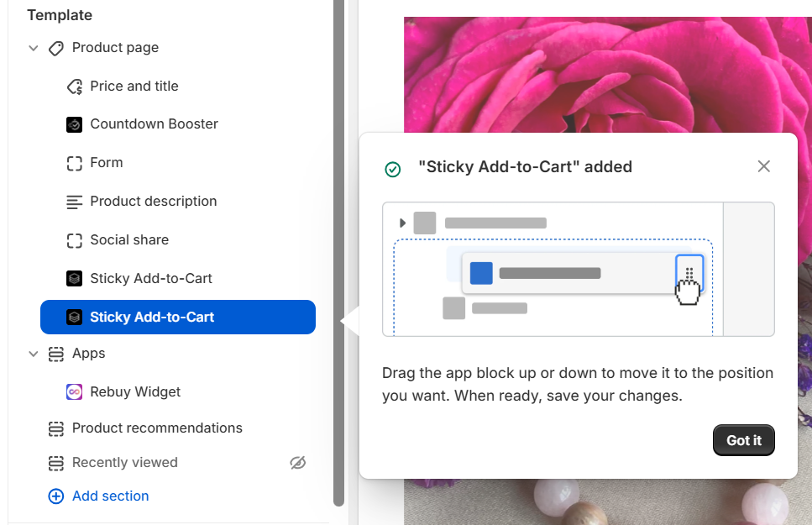This screenshot has width=812, height=525.
Task: Open the Recently viewed section label
Action: (125, 463)
